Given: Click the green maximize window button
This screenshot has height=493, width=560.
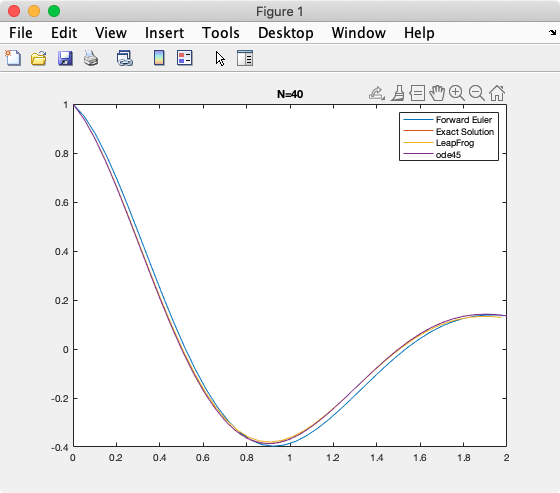Looking at the screenshot, I should click(54, 11).
